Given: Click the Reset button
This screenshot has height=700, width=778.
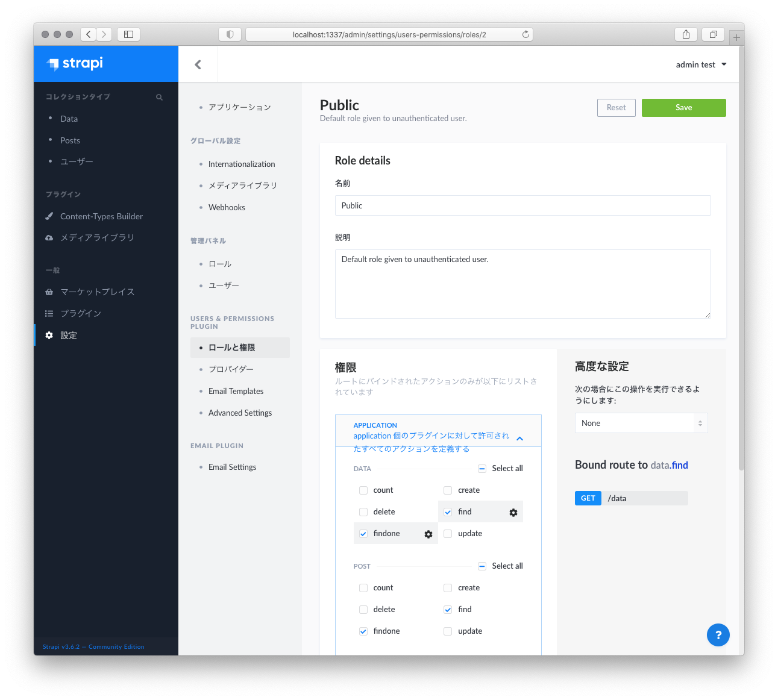Looking at the screenshot, I should (x=616, y=108).
